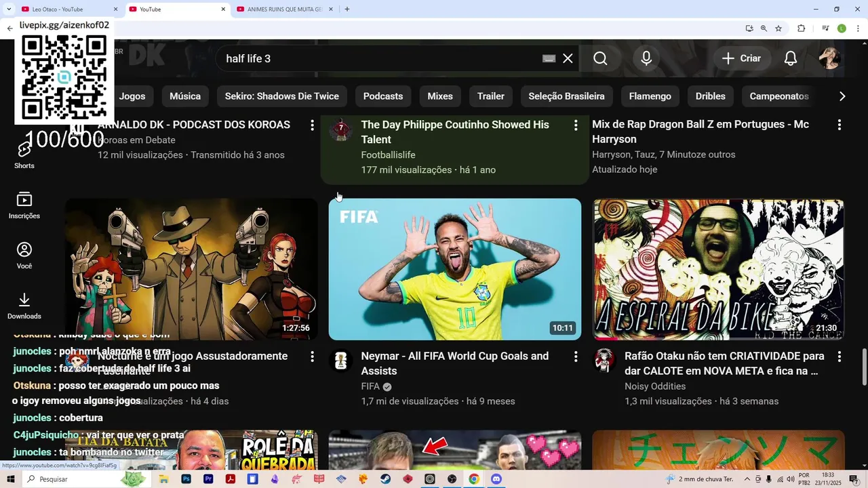Bookmark this tab with the star icon
This screenshot has height=488, width=868.
tap(778, 28)
